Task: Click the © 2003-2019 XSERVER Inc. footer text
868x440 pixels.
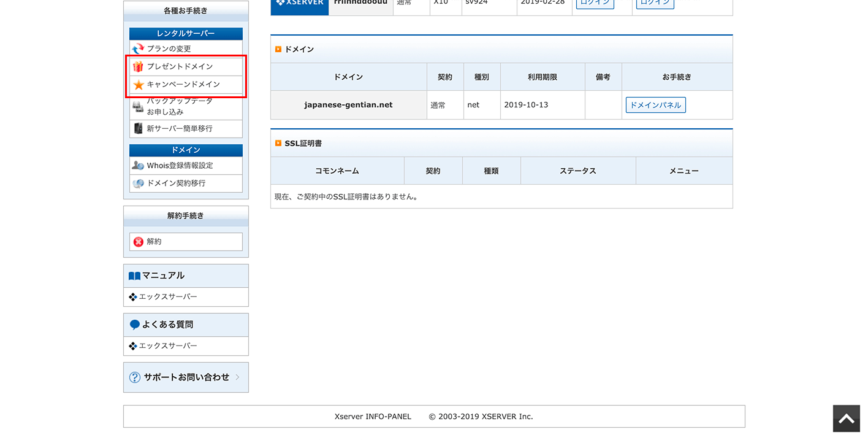Action: pos(481,417)
